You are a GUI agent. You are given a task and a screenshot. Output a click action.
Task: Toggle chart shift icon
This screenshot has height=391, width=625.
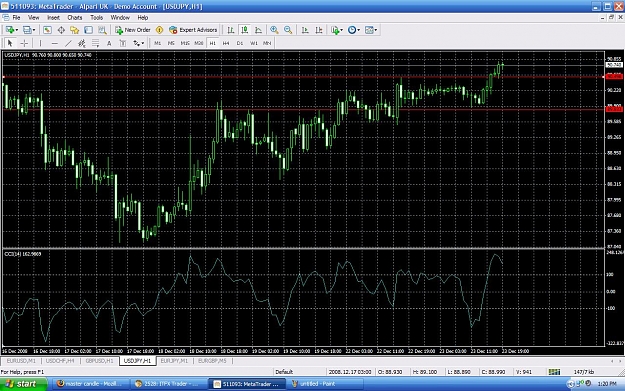(319, 30)
